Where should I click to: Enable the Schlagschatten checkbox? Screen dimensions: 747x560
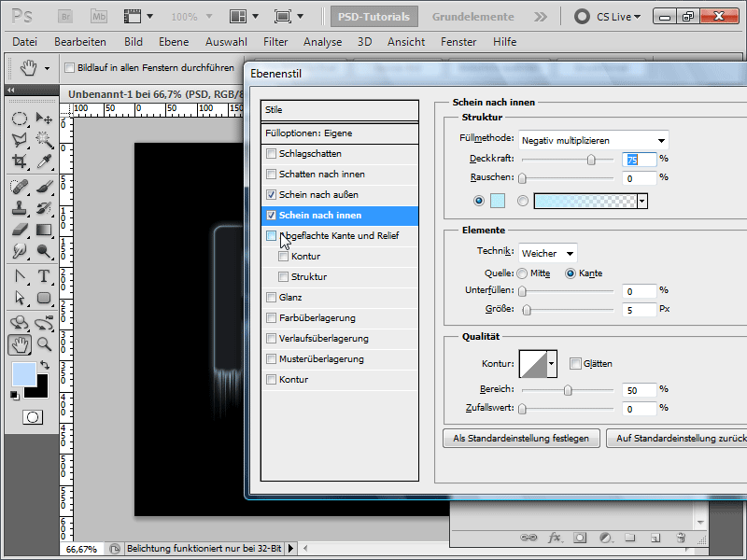pyautogui.click(x=271, y=153)
